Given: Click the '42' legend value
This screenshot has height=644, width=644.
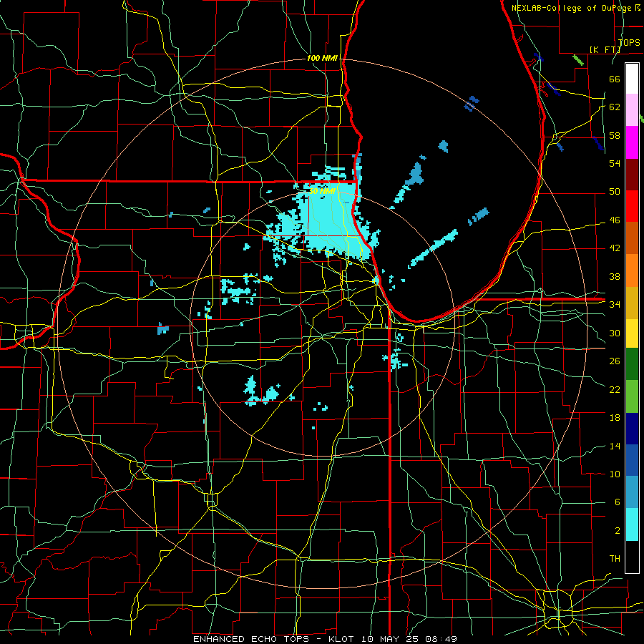Looking at the screenshot, I should (615, 248).
